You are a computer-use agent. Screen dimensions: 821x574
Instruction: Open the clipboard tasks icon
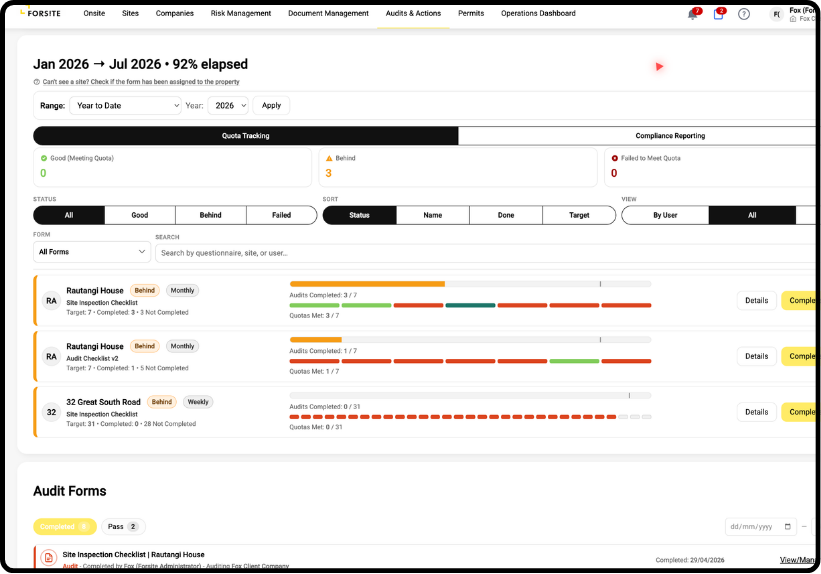(x=718, y=15)
